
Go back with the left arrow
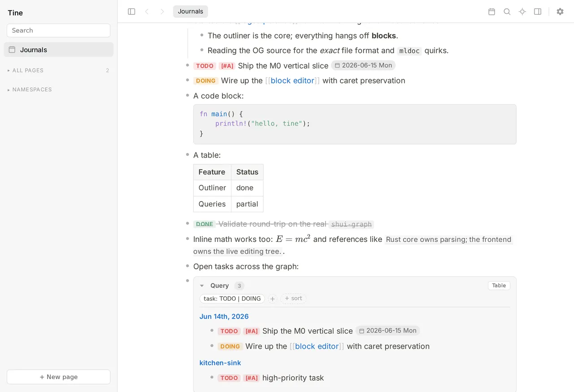(x=147, y=12)
